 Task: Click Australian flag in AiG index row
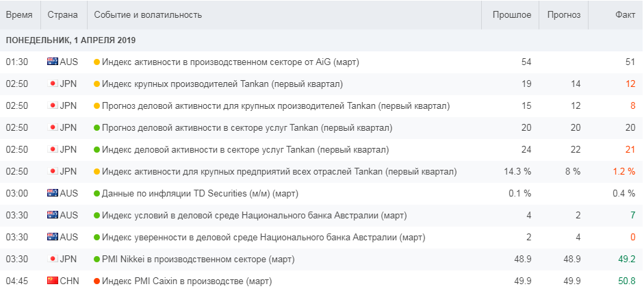pos(52,62)
